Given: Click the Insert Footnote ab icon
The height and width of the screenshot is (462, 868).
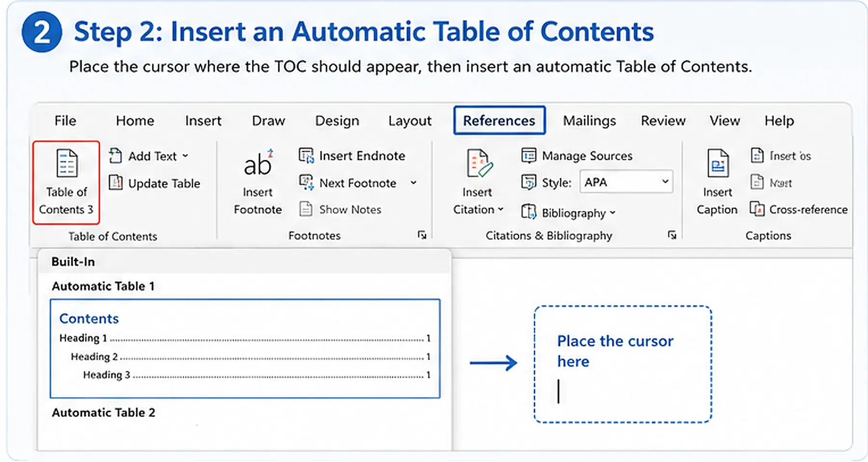Looking at the screenshot, I should tap(258, 163).
